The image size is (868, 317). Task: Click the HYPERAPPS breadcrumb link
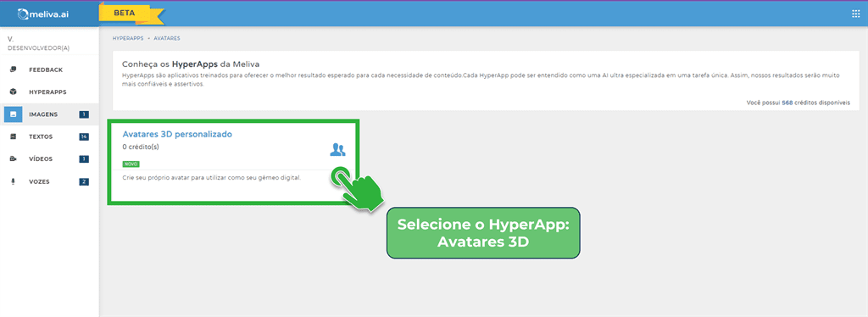127,39
